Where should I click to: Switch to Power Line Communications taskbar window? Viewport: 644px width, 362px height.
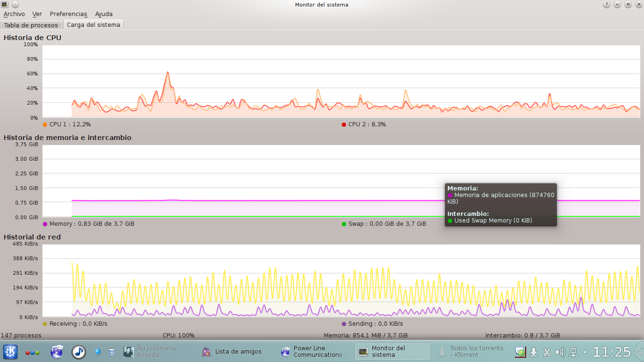point(314,352)
